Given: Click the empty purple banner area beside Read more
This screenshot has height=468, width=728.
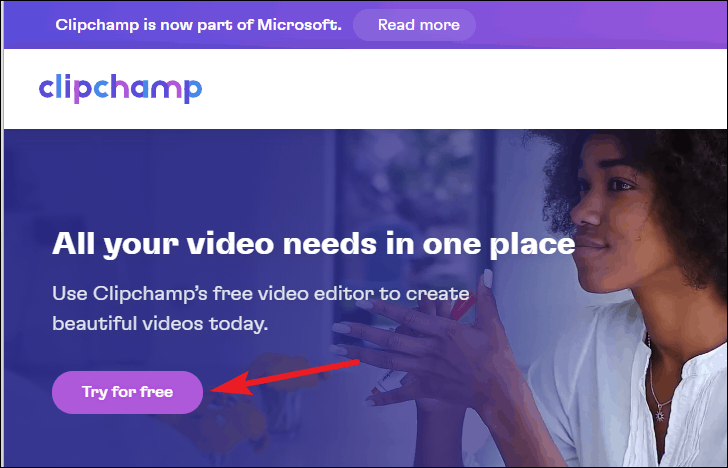Looking at the screenshot, I should [x=601, y=25].
